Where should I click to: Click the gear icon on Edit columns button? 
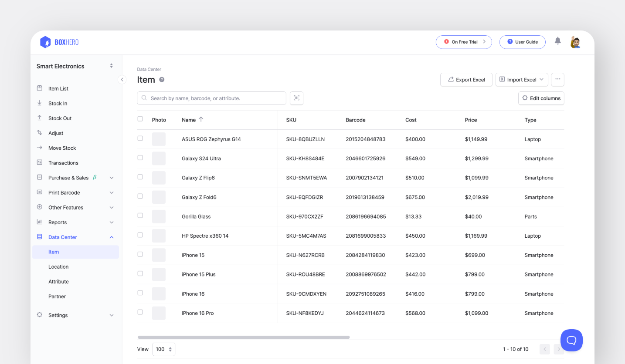click(525, 98)
